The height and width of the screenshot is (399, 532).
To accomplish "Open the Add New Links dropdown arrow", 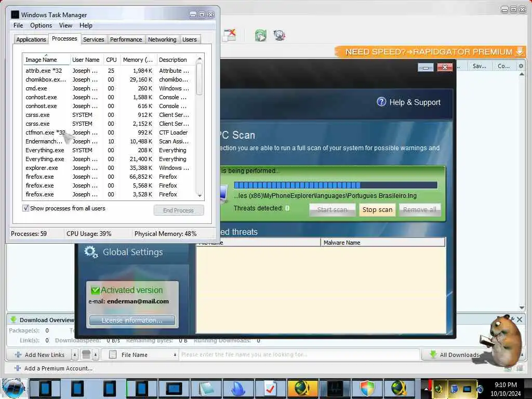I will [x=75, y=354].
